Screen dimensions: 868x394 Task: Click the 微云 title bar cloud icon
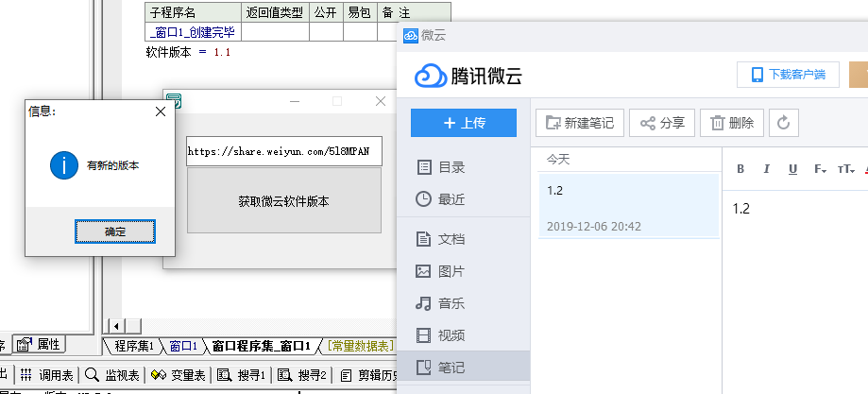[x=410, y=36]
